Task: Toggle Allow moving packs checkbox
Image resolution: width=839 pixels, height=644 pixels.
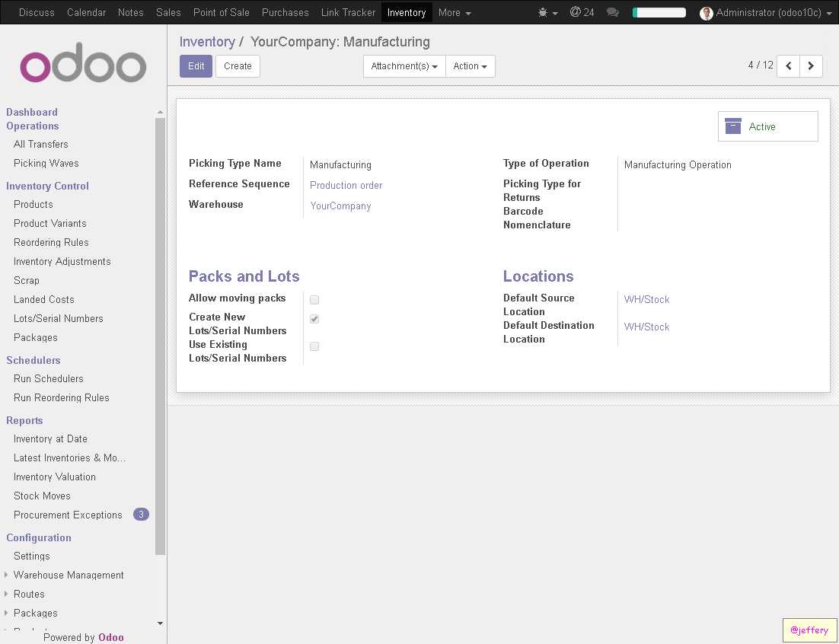Action: coord(314,299)
